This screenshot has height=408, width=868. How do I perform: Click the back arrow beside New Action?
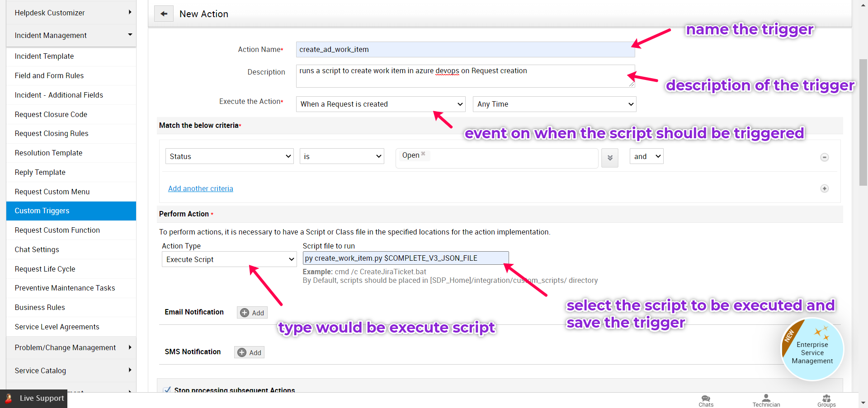click(x=164, y=14)
